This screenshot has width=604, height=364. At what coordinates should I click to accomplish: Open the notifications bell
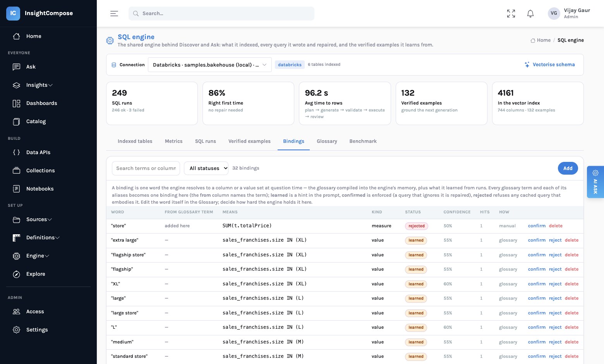530,14
